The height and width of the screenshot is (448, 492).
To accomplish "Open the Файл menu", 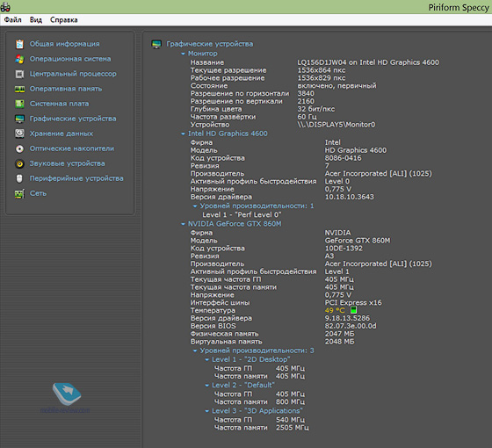I will (12, 19).
